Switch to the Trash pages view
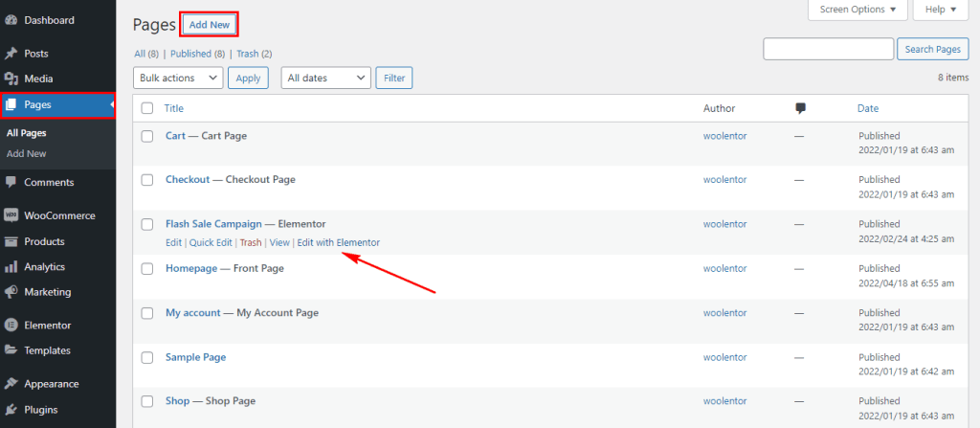 click(x=248, y=54)
